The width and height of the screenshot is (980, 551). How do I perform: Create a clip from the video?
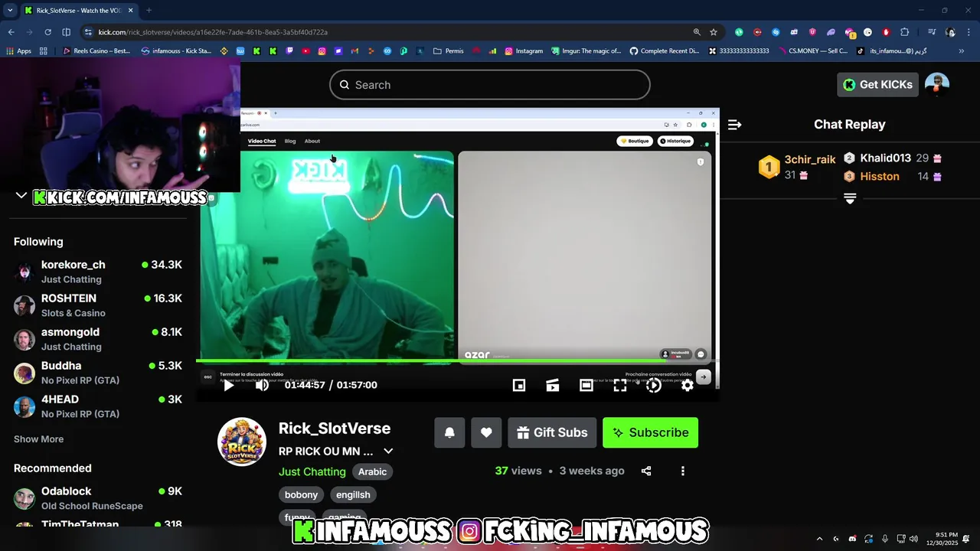[553, 385]
